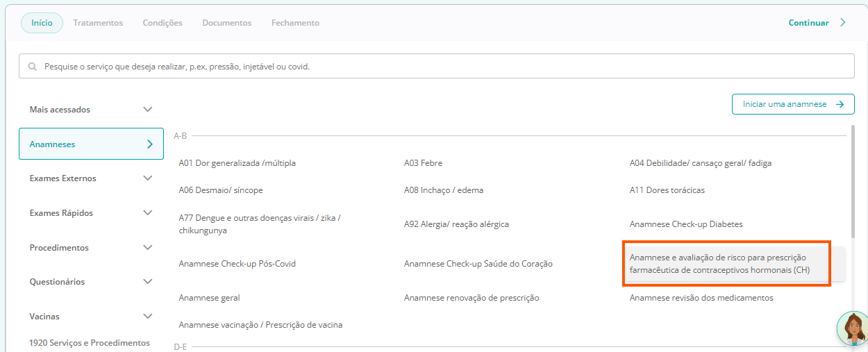Select the Anamneses sidebar item
Viewport: 868px width, 352px height.
tap(90, 144)
